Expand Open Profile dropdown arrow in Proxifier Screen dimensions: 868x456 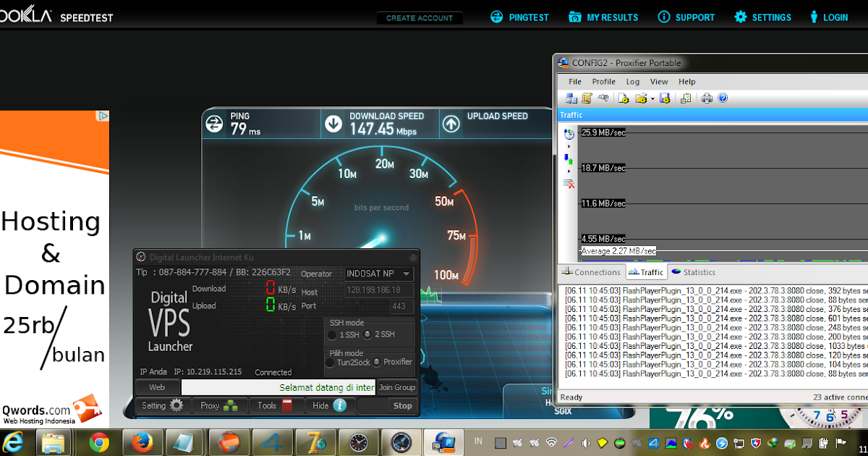click(652, 99)
